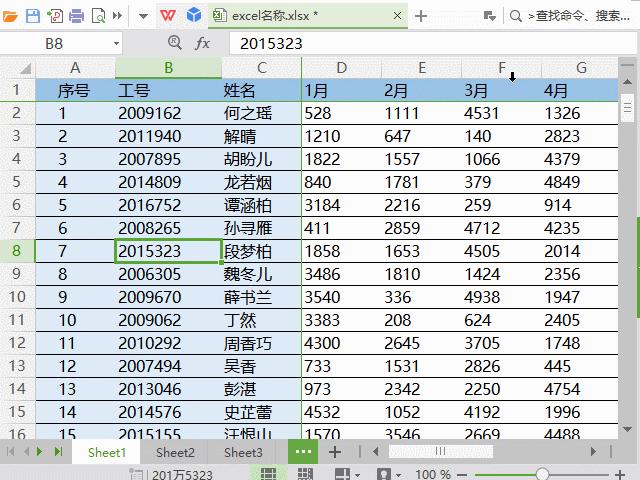Click the Open file folder icon
Screen dimensions: 640x480
[10, 16]
